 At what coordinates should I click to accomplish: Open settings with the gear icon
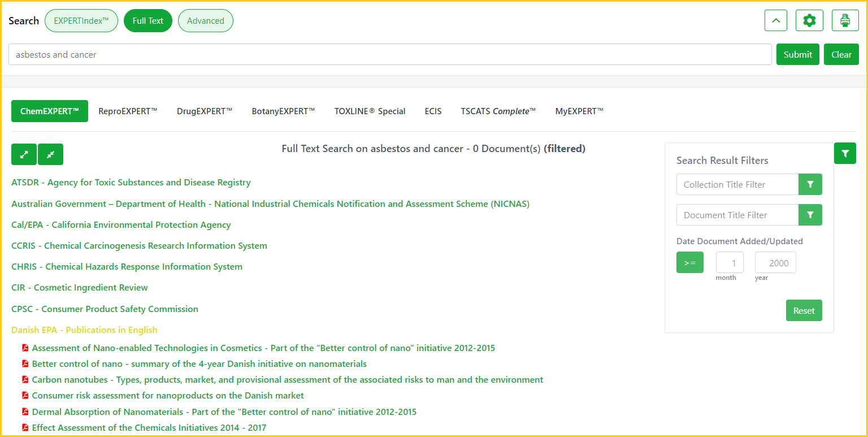pos(809,21)
